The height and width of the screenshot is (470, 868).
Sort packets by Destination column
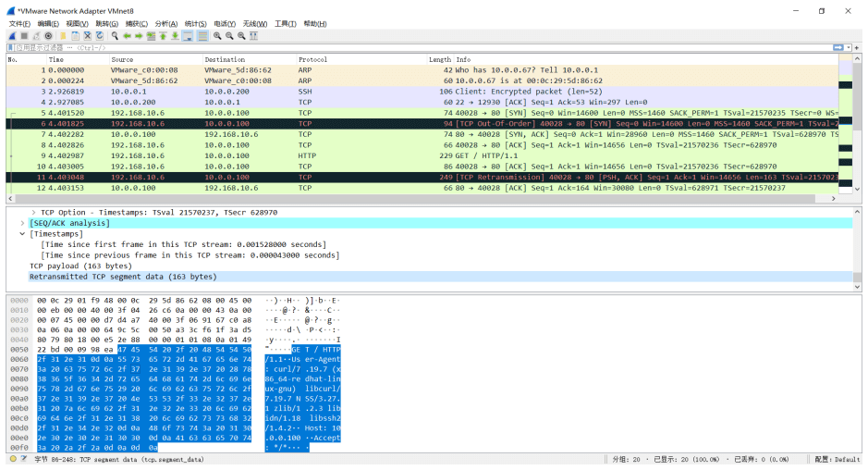250,59
